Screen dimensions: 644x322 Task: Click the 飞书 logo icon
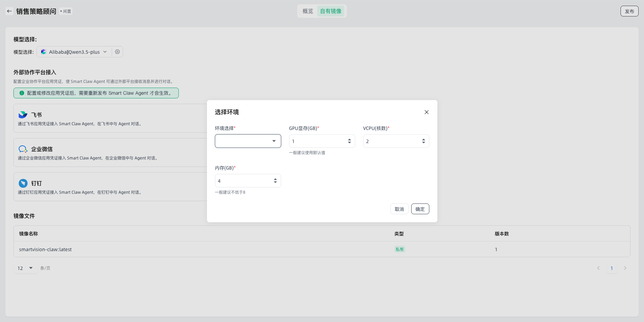tap(23, 115)
